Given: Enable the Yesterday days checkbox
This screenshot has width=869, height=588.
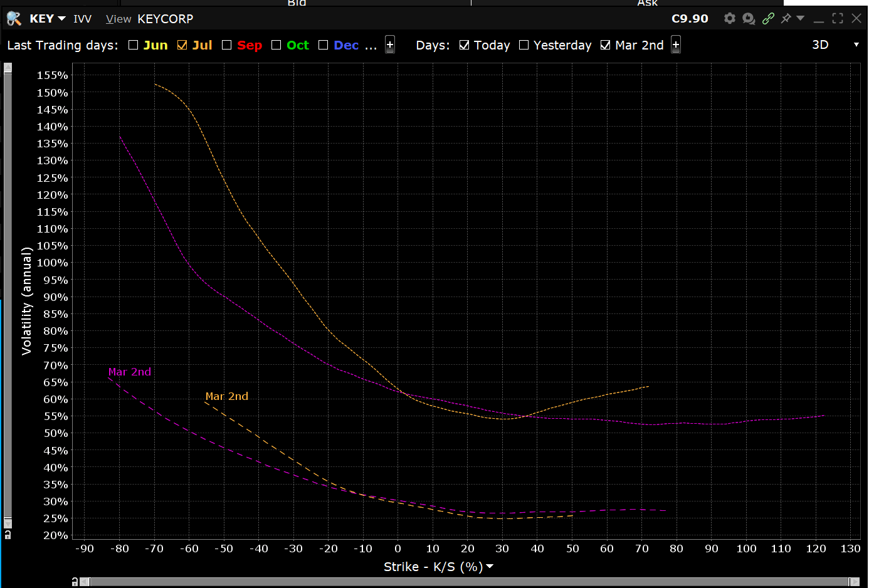Looking at the screenshot, I should coord(524,45).
